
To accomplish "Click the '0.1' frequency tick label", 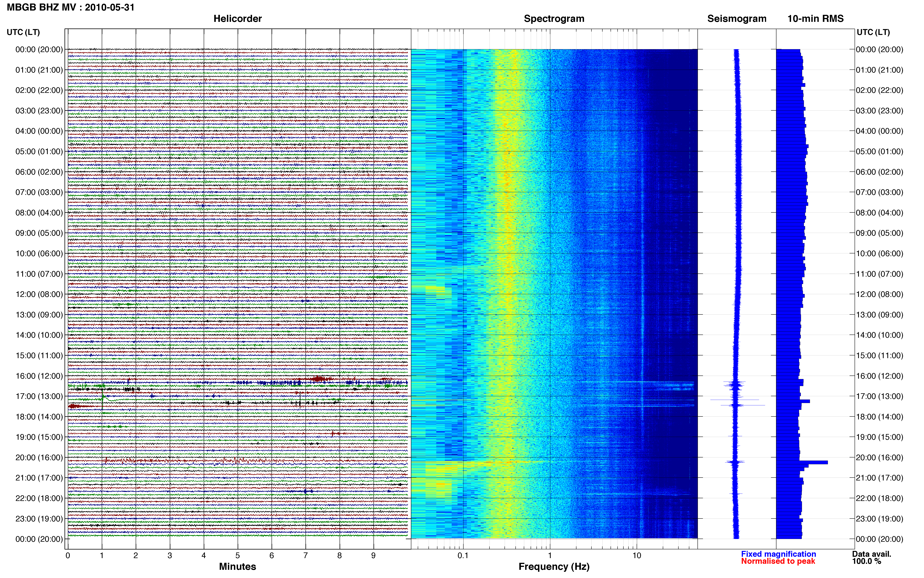I will point(463,555).
